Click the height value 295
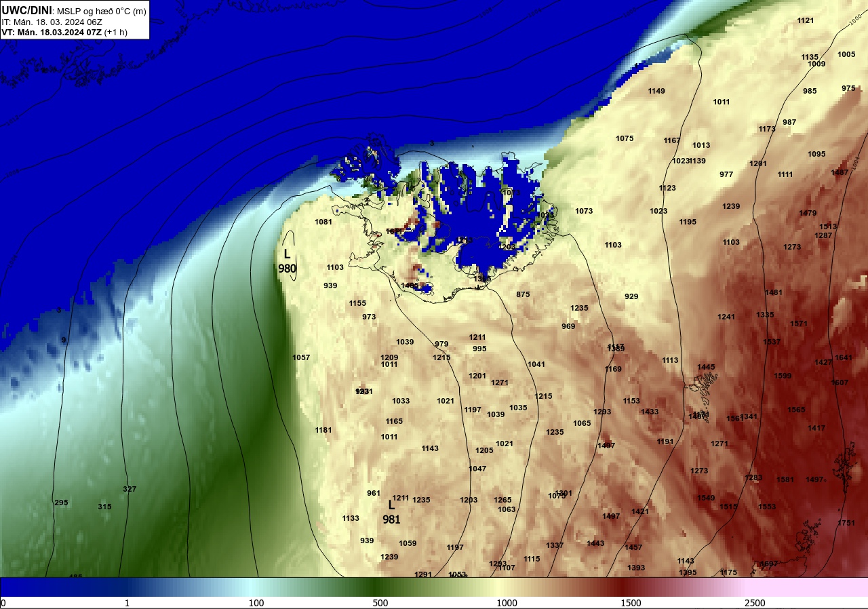 (61, 503)
